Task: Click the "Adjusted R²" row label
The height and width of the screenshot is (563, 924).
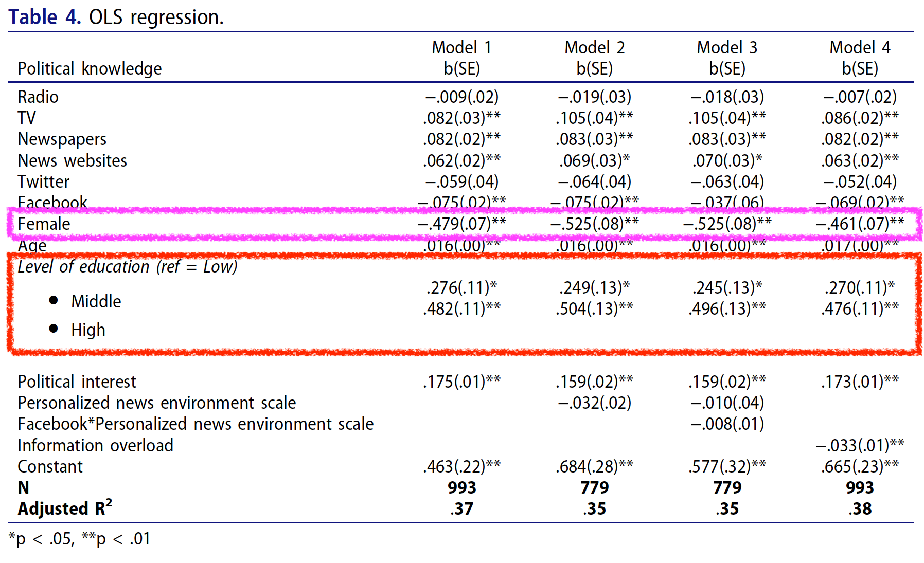Action: (65, 508)
